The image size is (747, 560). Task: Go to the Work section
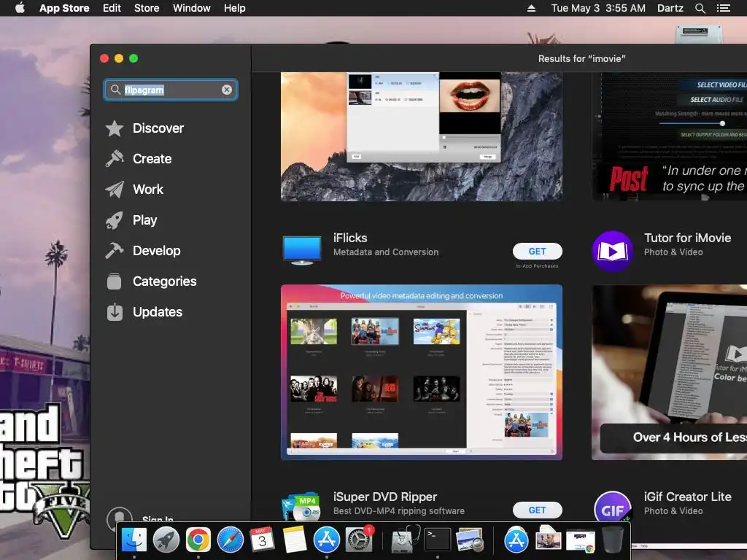coord(135,190)
